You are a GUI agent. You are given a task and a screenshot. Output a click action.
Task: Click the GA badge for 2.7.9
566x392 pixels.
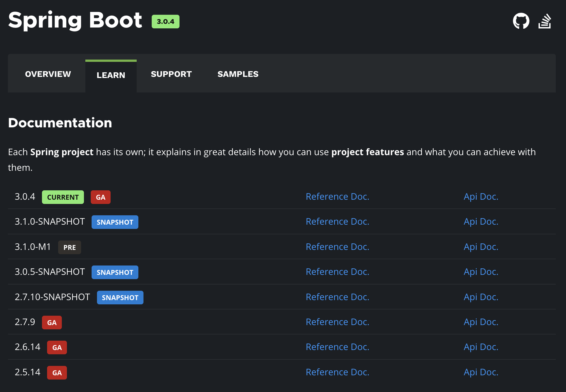[x=52, y=323]
